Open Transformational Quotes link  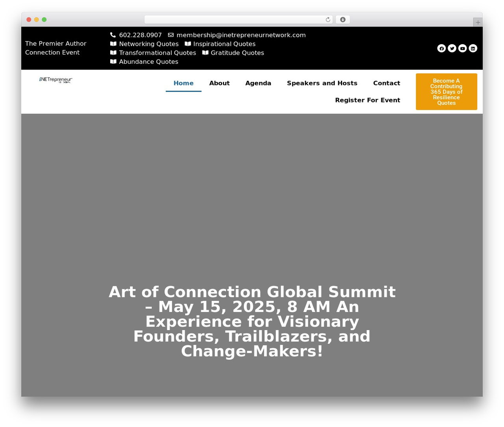click(157, 53)
